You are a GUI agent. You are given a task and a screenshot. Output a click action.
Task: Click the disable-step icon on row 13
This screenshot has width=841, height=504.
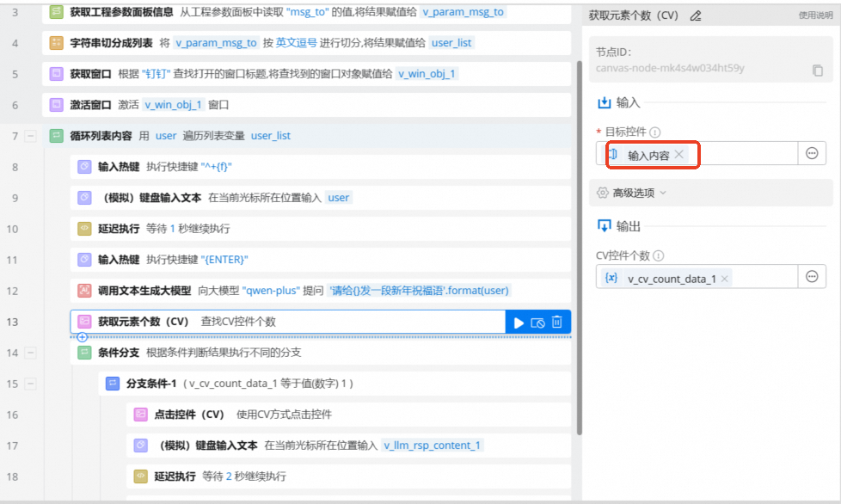537,323
